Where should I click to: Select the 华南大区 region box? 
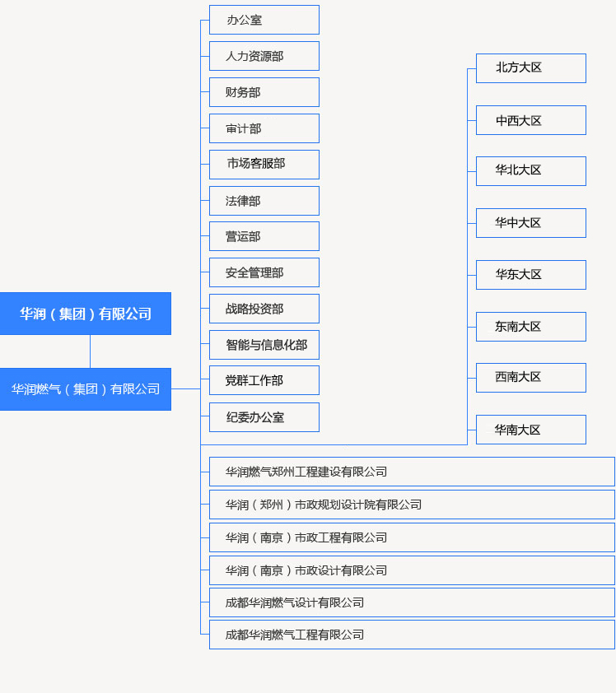point(531,430)
